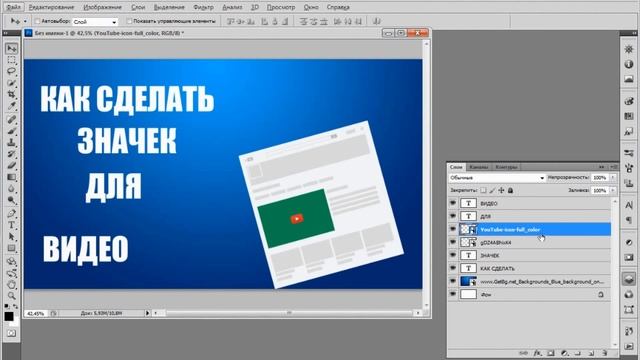Image resolution: width=640 pixels, height=360 pixels.
Task: Hide the КАК СДЕЛАТЬ text layer
Action: 453,268
